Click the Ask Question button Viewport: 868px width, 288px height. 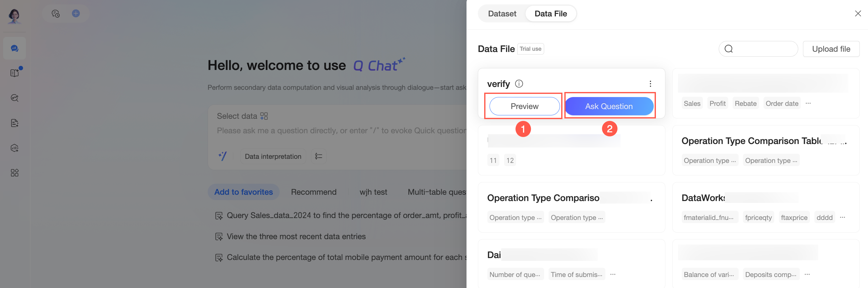[x=609, y=106]
